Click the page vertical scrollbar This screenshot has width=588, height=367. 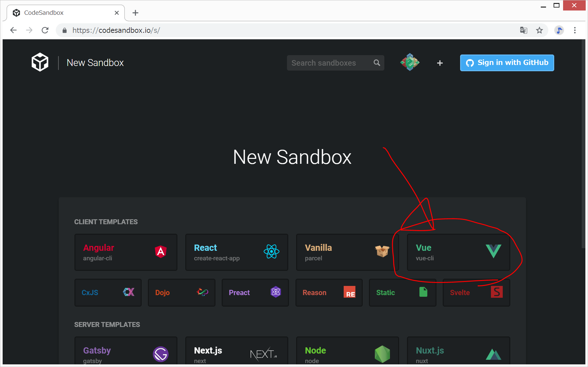pyautogui.click(x=583, y=144)
